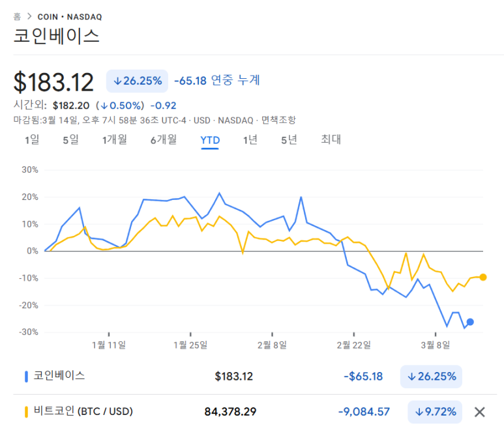Select the 1일 time range tab
The height and width of the screenshot is (430, 504).
(32, 139)
